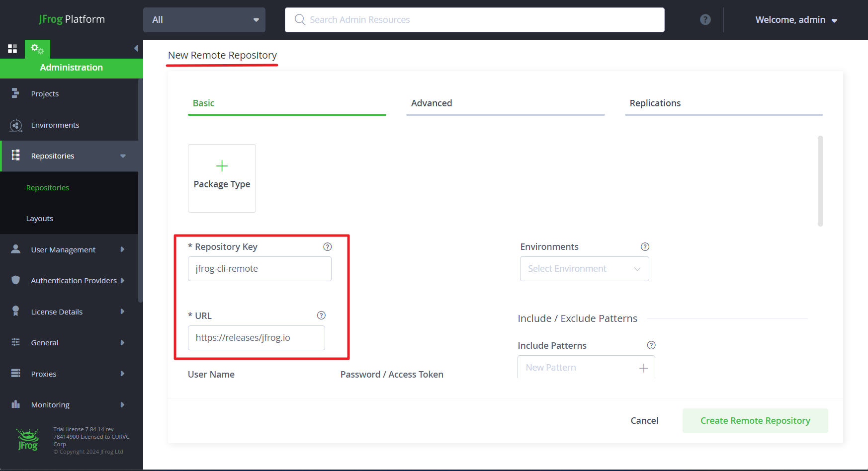Image resolution: width=868 pixels, height=471 pixels.
Task: Expand the General submenu arrow
Action: click(x=122, y=343)
